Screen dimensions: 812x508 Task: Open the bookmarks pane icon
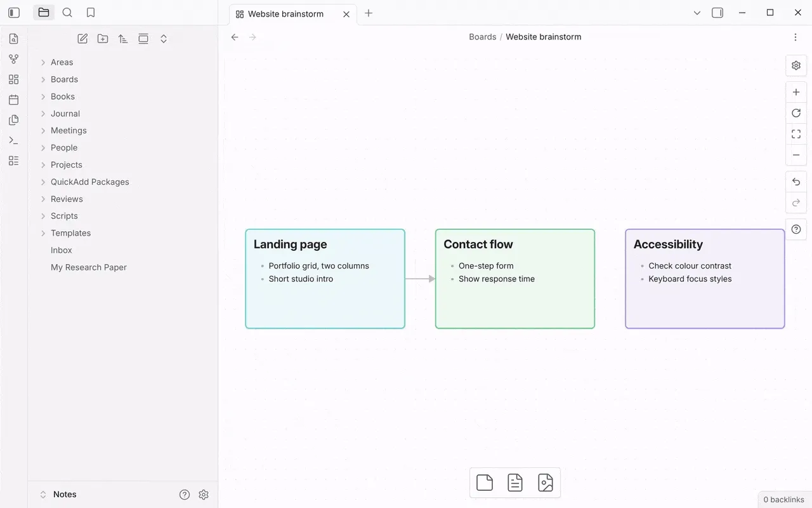(x=91, y=13)
